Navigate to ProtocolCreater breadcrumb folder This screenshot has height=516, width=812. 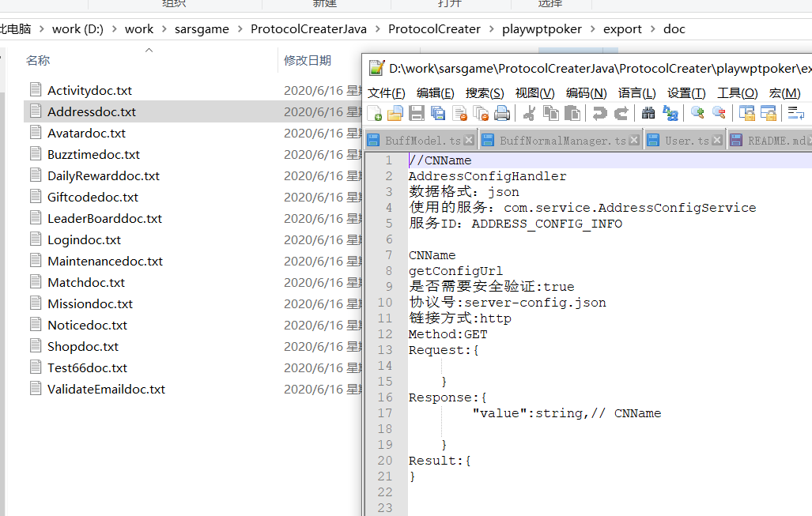click(x=434, y=29)
